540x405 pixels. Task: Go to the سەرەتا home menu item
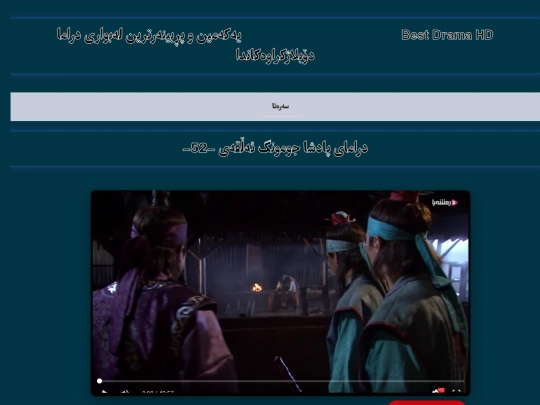pyautogui.click(x=280, y=106)
